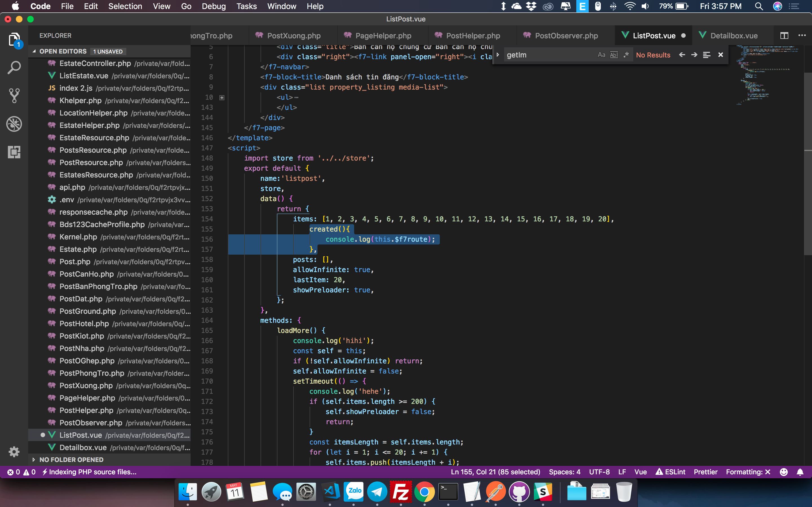This screenshot has width=812, height=507.
Task: Expand the folded code at line 10
Action: [221, 97]
